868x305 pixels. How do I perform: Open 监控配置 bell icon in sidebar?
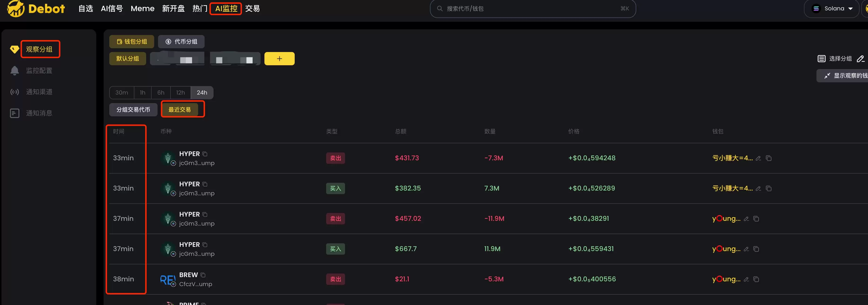tap(14, 70)
